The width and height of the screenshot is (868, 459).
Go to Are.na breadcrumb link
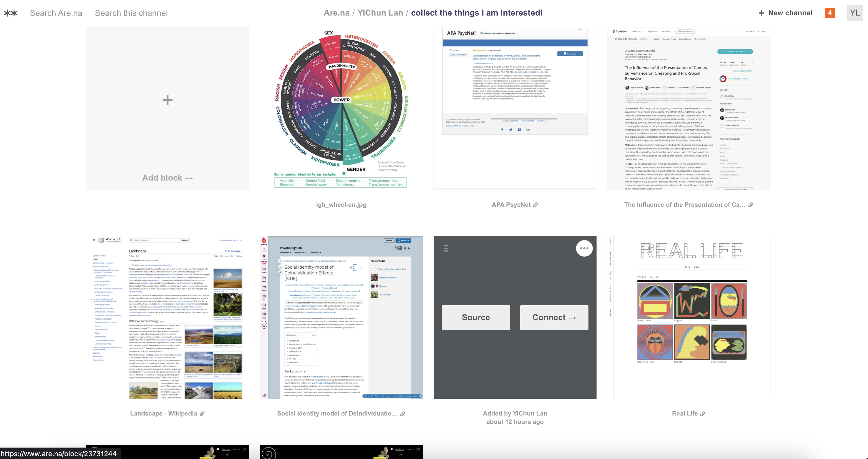(x=336, y=13)
